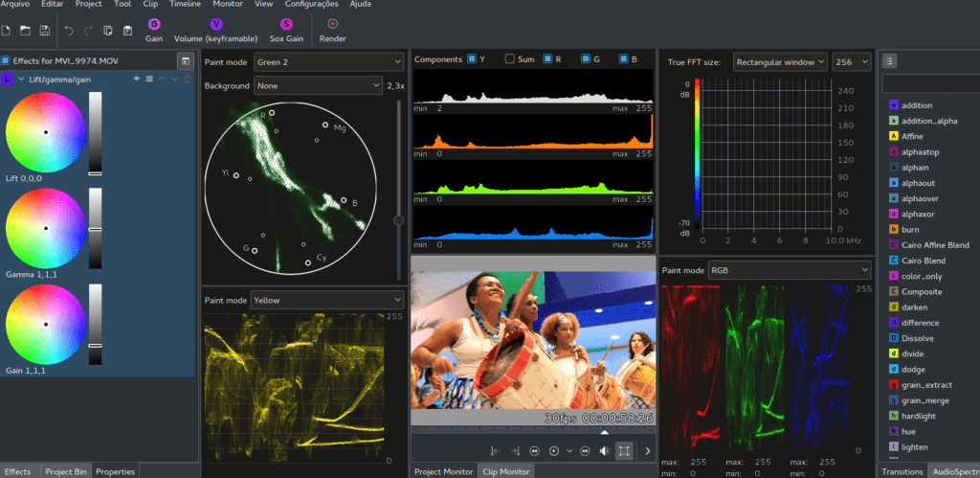Open the Timeline menu

click(185, 5)
